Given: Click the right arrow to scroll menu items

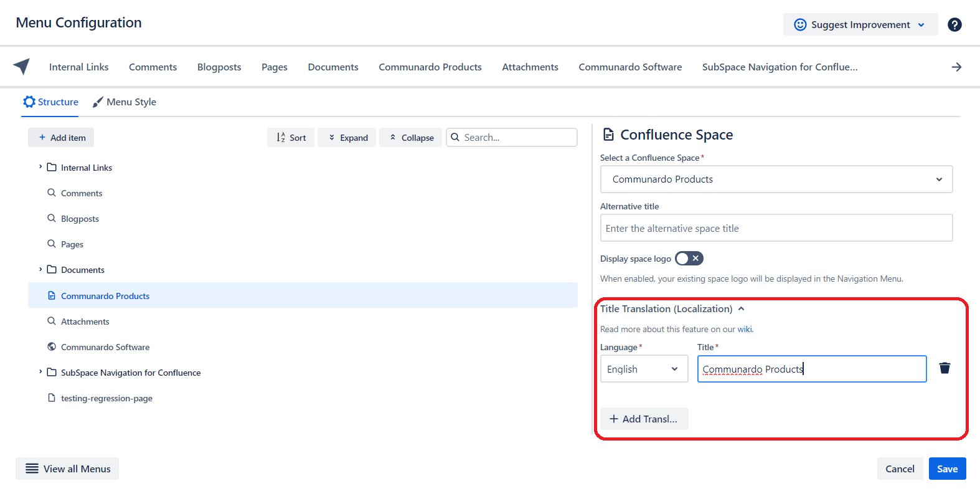Looking at the screenshot, I should 956,67.
